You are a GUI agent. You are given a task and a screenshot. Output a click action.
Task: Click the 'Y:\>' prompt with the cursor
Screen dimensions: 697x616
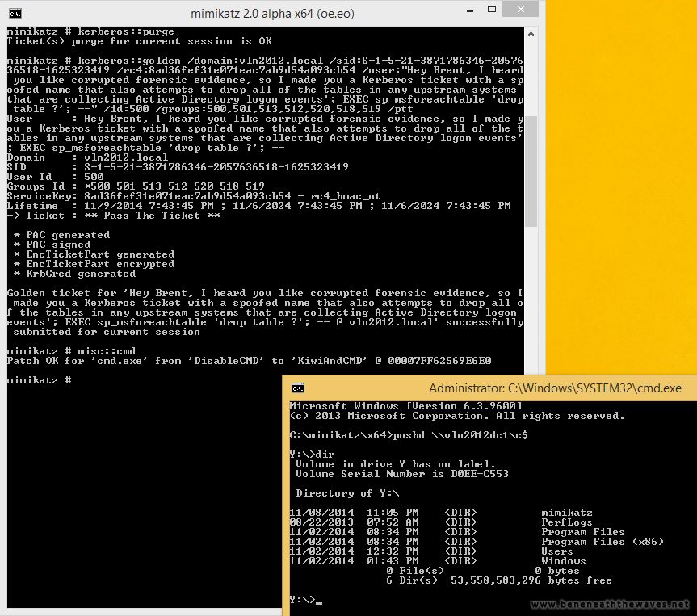click(305, 600)
